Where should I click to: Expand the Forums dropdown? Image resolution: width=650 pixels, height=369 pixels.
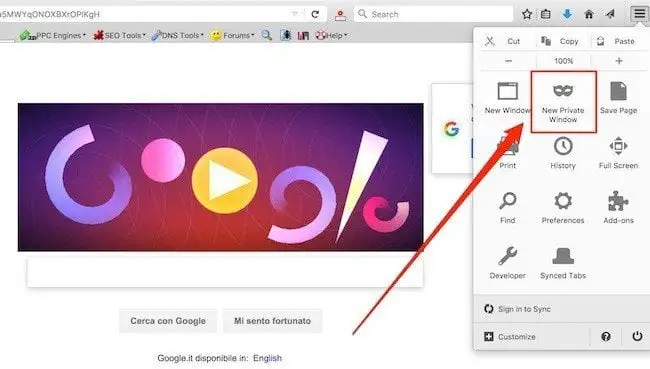click(233, 36)
